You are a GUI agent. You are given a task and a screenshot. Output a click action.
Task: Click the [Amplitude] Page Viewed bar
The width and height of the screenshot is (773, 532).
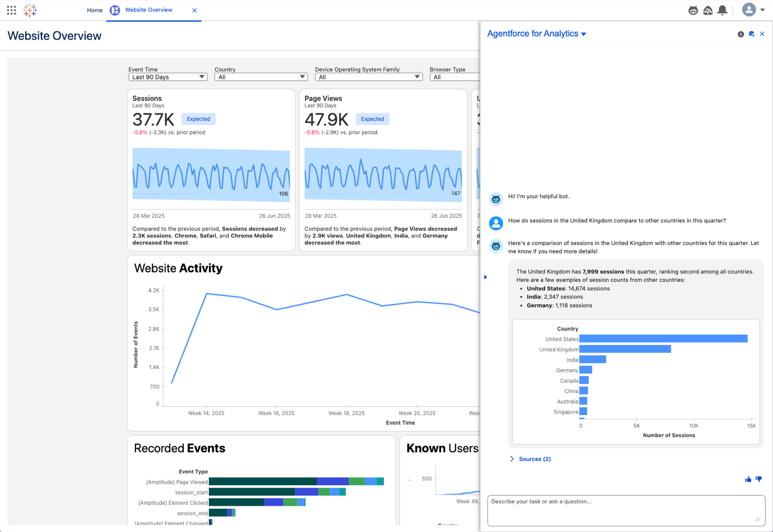(296, 482)
